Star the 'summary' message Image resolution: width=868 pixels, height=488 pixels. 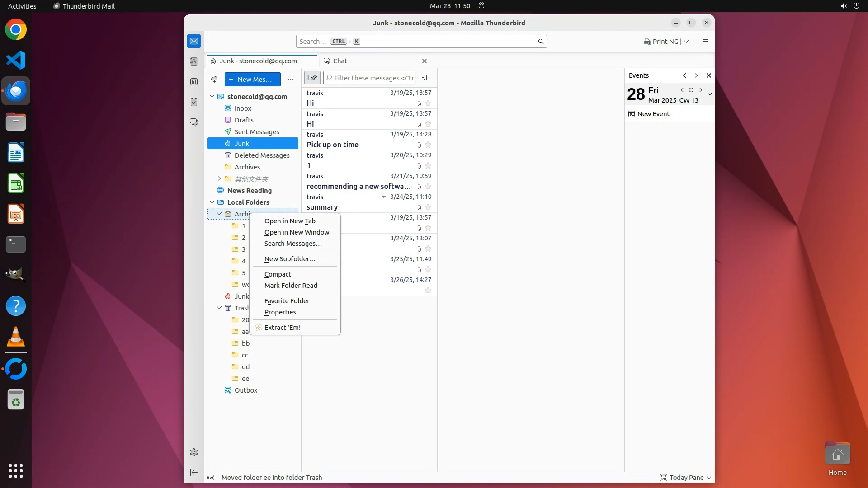tap(428, 207)
